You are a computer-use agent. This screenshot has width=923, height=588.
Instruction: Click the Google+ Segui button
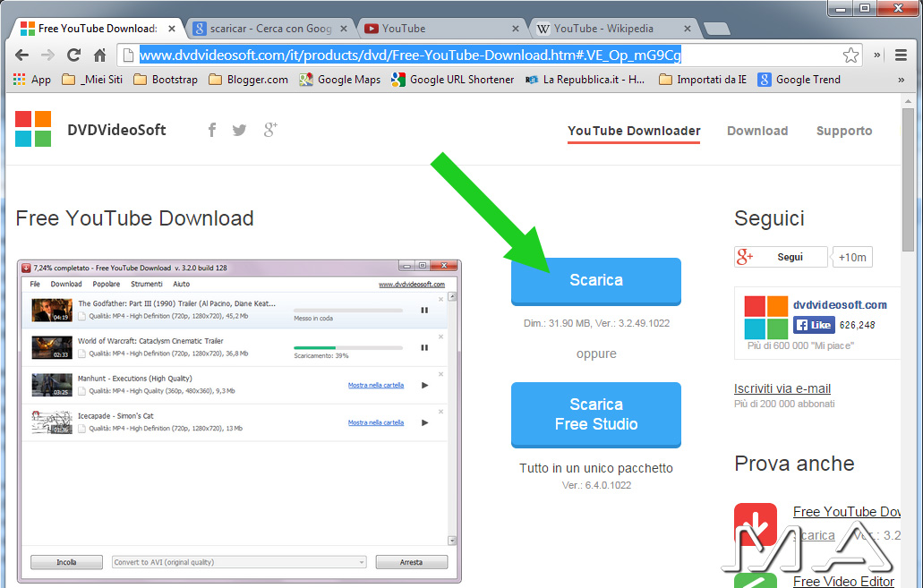coord(781,257)
